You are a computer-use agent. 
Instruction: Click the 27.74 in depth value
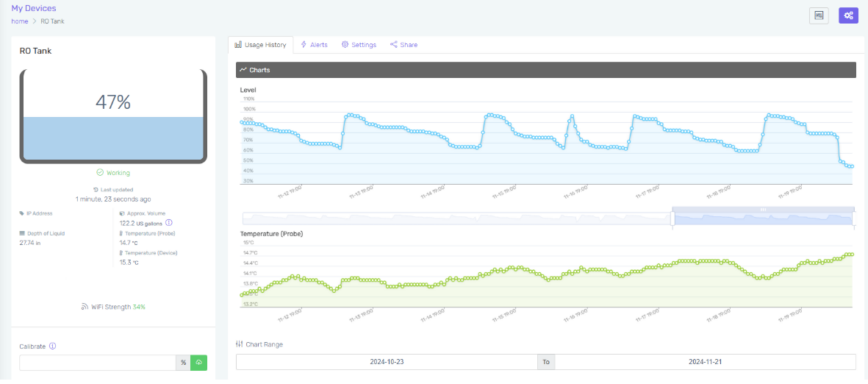[x=30, y=243]
